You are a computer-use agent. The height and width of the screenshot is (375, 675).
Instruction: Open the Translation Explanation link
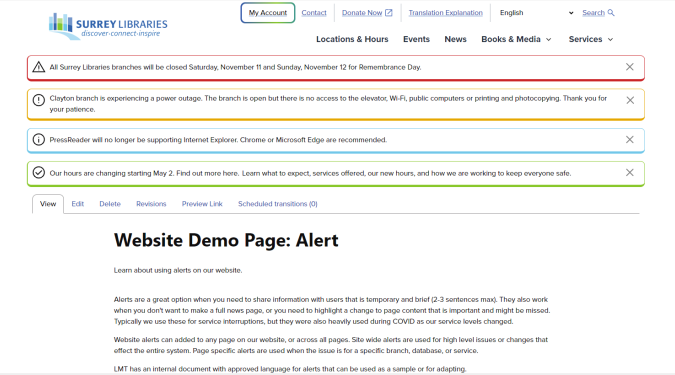(x=446, y=13)
